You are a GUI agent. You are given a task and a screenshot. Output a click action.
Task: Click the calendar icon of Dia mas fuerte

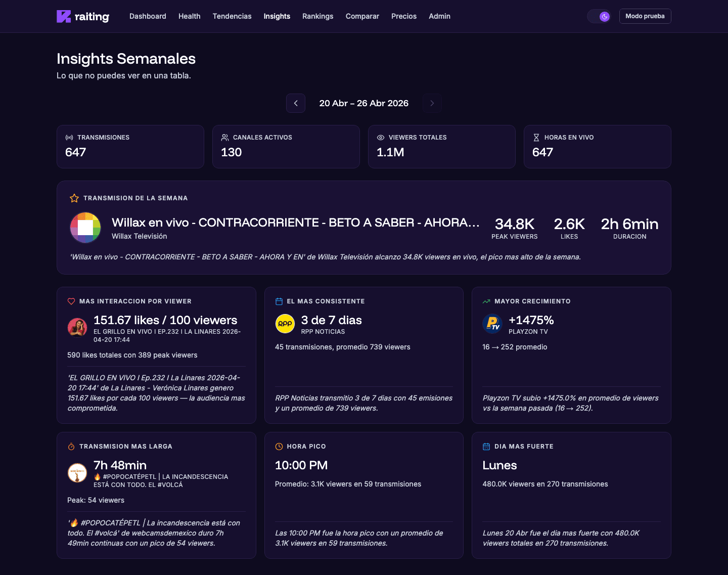click(486, 447)
